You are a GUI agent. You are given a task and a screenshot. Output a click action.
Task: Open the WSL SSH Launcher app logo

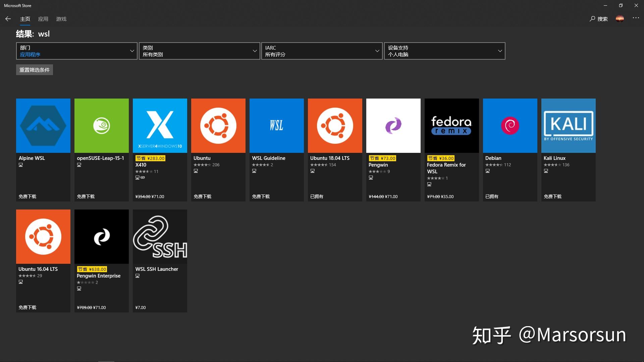point(160,237)
